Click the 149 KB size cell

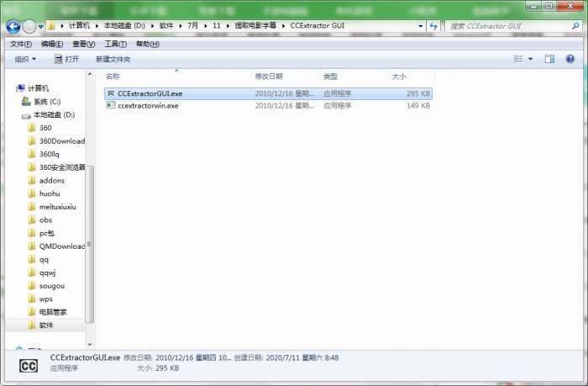[418, 106]
